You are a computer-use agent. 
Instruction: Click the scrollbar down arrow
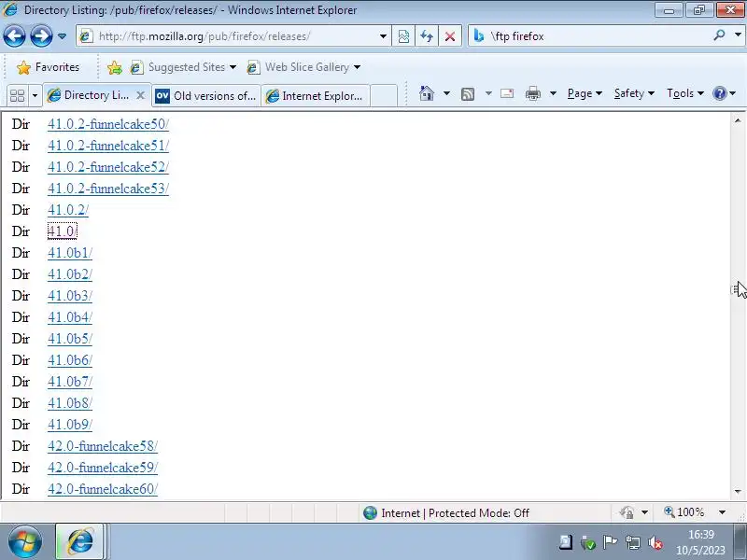pos(738,491)
